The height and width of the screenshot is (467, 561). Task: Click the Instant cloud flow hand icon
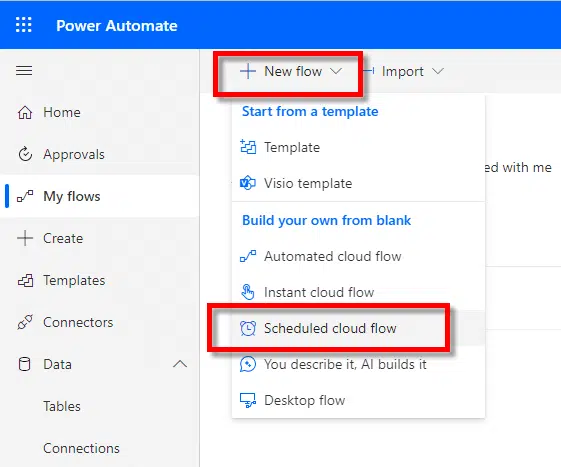(x=248, y=292)
